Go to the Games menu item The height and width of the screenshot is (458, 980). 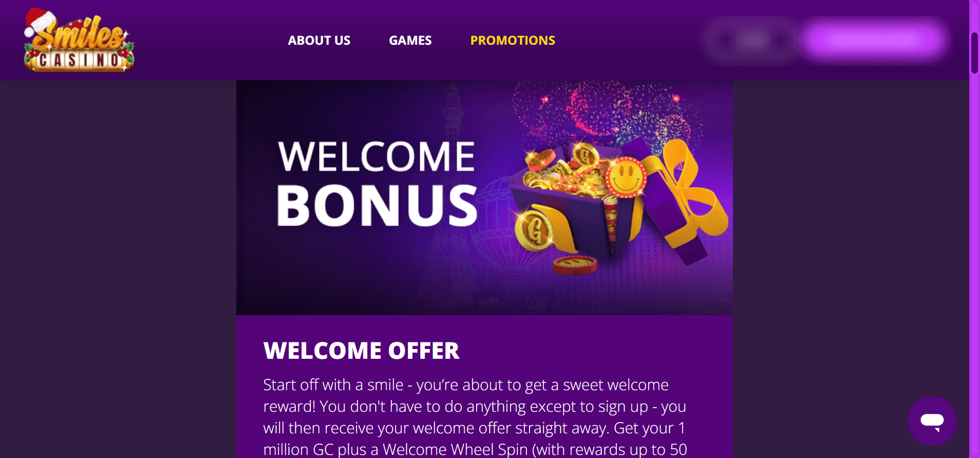[x=410, y=41]
